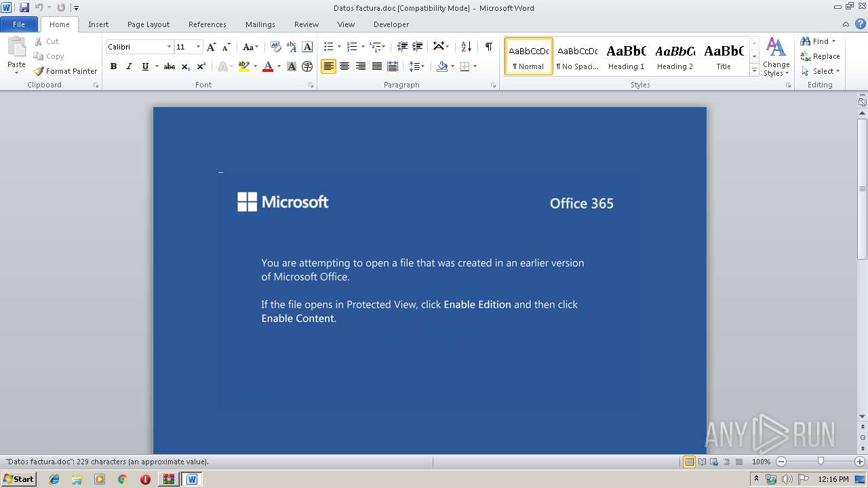Image resolution: width=868 pixels, height=488 pixels.
Task: Increase paragraph indent
Action: (418, 47)
